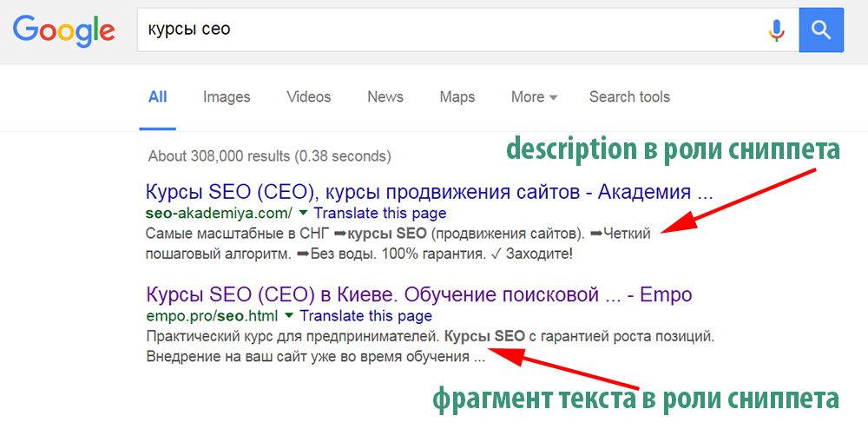
Task: Switch to the Maps tab
Action: point(457,97)
